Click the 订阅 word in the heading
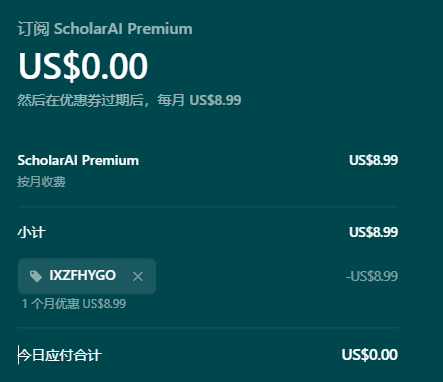This screenshot has height=382, width=443. click(33, 29)
